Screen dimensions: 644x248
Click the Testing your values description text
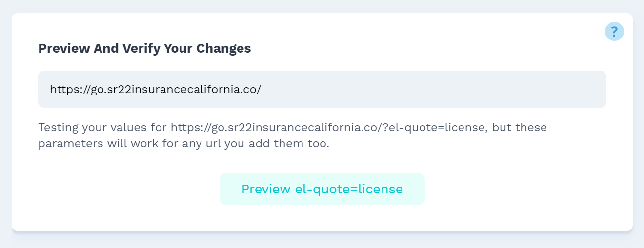point(293,136)
